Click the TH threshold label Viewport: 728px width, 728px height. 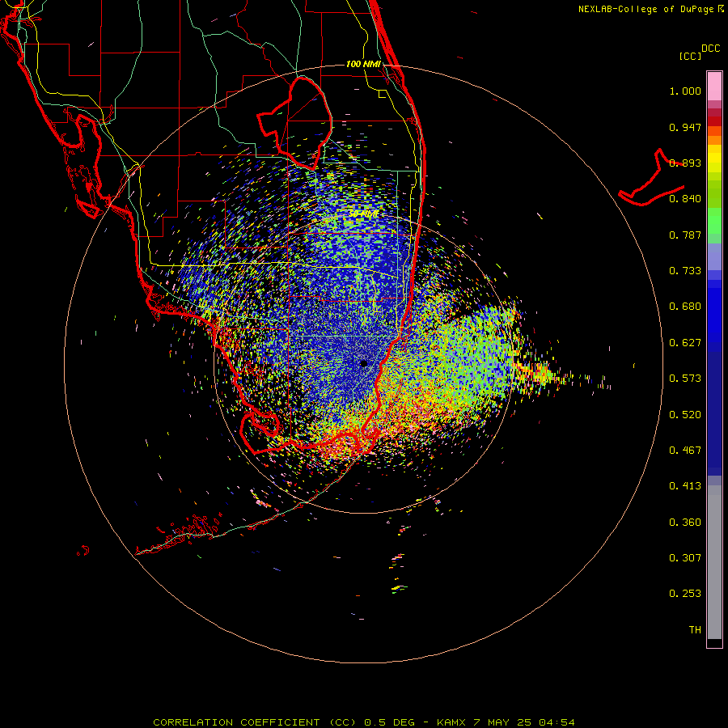pos(695,630)
